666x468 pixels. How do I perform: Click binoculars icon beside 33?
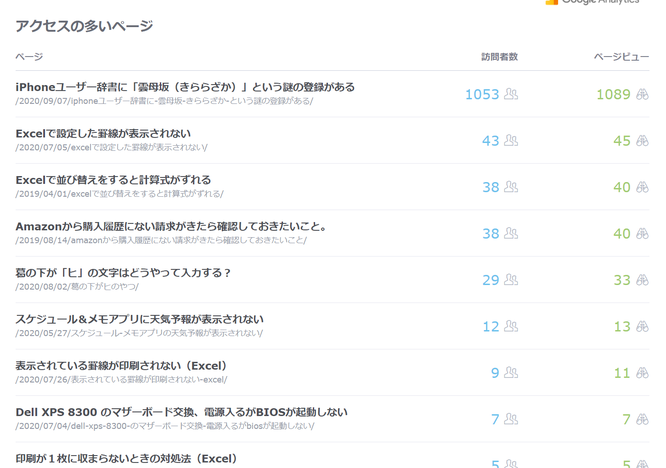pos(642,280)
